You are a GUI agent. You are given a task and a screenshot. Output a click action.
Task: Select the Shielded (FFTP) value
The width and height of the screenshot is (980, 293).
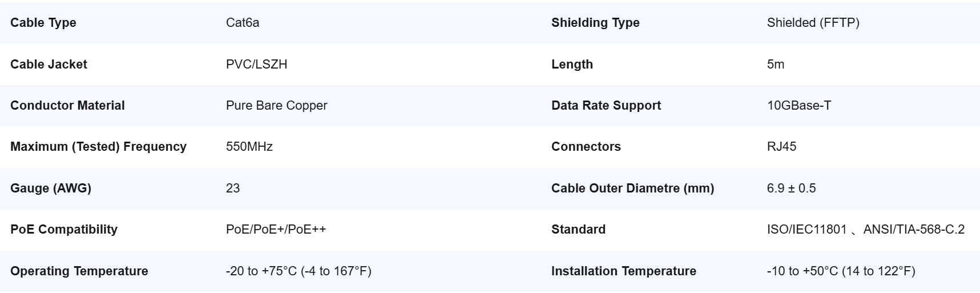(x=813, y=23)
